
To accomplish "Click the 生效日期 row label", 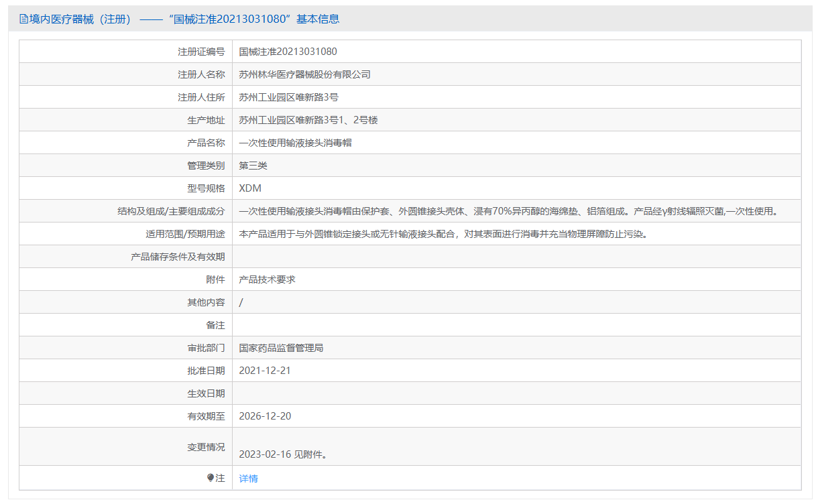I will 206,393.
